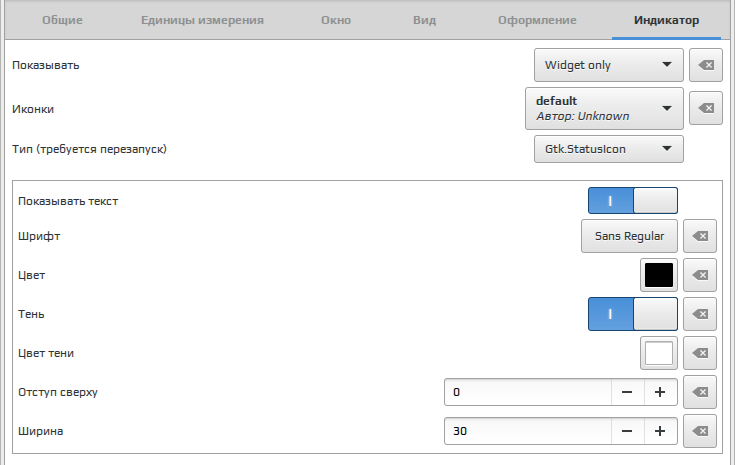
Task: Decrease Отступ сверху with minus button
Action: click(627, 392)
